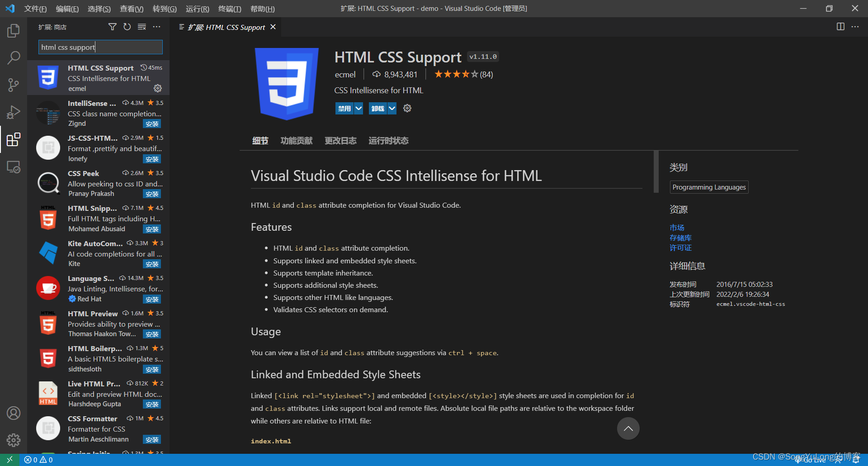The image size is (868, 466).
Task: Open the Explorer view in activity bar
Action: coord(14,31)
